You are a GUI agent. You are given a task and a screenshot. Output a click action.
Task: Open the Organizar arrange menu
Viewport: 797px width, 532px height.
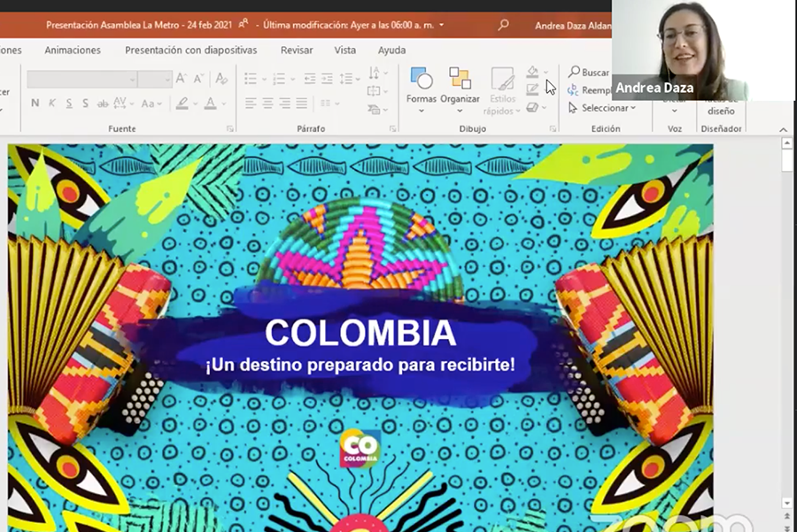pos(460,90)
